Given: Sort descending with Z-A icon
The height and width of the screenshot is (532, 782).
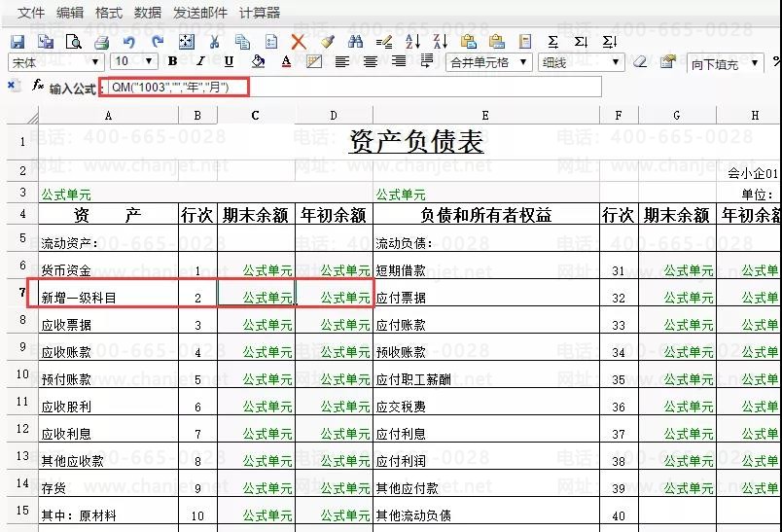Looking at the screenshot, I should click(x=441, y=42).
